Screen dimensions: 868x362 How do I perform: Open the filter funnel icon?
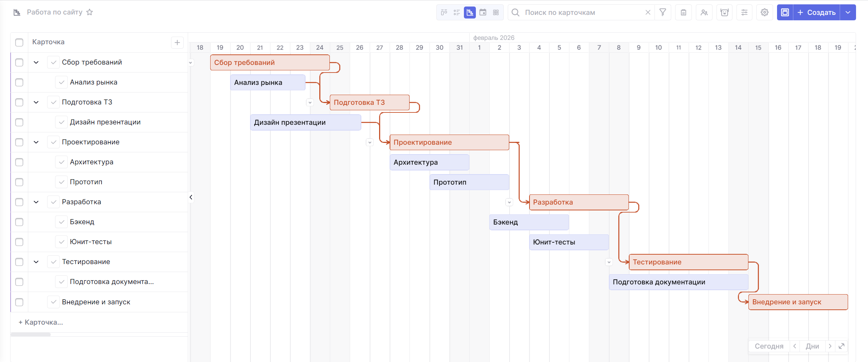point(663,12)
